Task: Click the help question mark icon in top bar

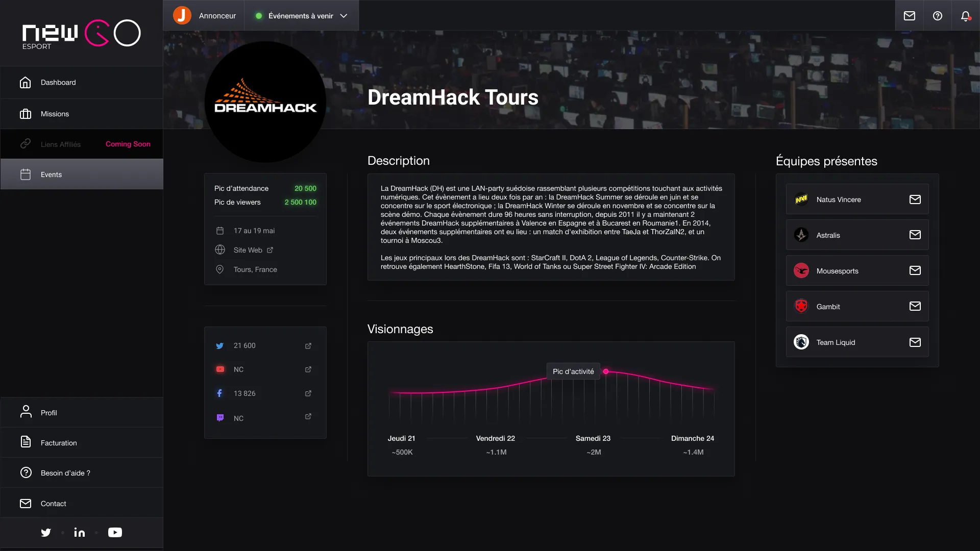Action: [938, 16]
